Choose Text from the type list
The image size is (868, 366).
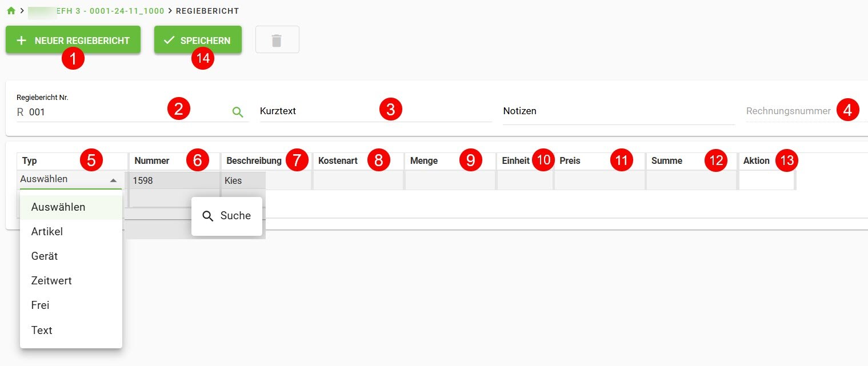pyautogui.click(x=42, y=330)
